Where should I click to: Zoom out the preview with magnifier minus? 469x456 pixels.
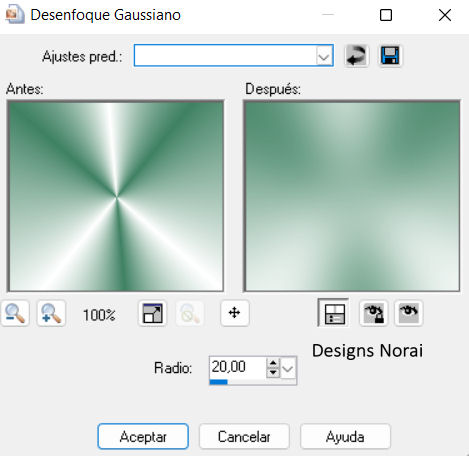click(15, 313)
